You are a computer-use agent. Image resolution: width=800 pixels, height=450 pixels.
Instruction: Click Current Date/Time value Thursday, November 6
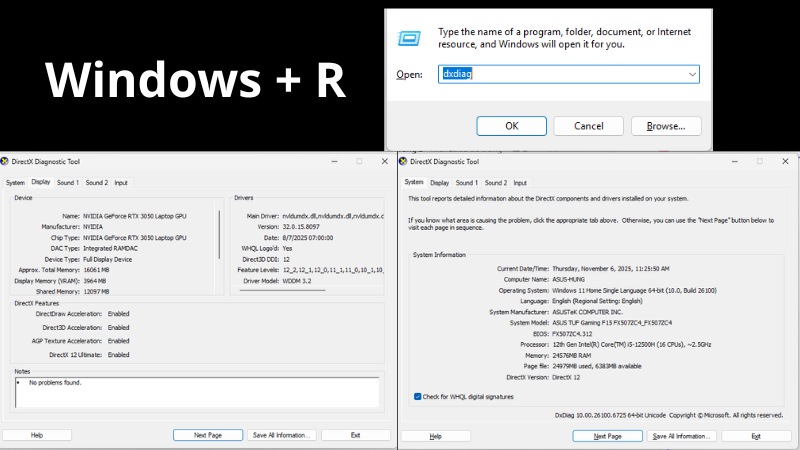coord(611,268)
